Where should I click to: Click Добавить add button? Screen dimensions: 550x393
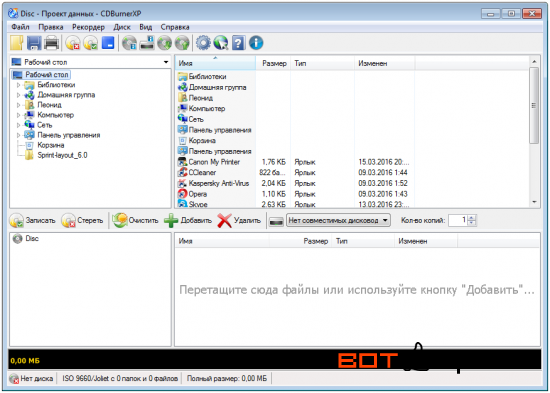pos(188,220)
